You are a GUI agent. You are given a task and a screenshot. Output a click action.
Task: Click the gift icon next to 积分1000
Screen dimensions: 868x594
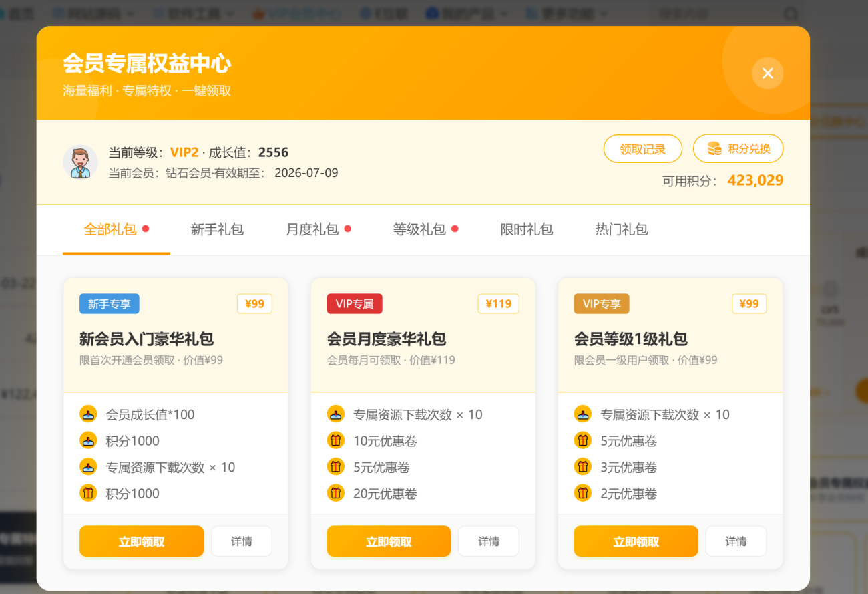[x=88, y=493]
